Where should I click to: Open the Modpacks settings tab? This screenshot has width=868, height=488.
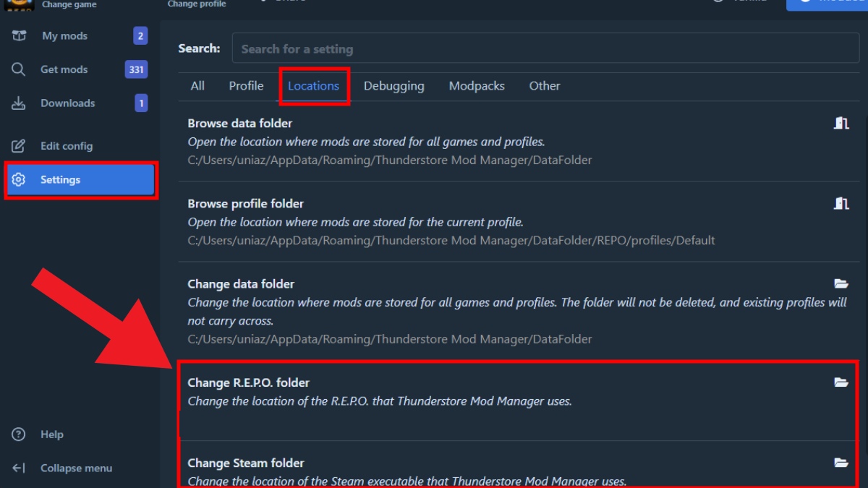click(x=477, y=85)
